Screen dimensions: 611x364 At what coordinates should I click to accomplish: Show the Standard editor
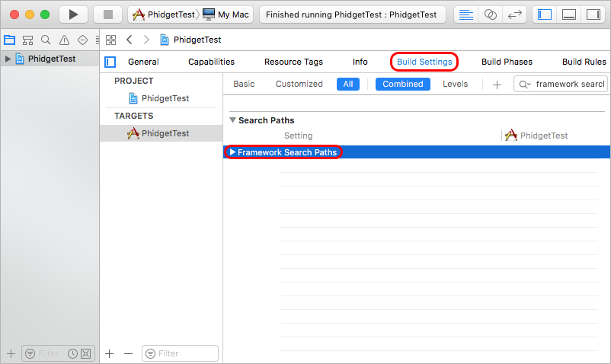[x=467, y=14]
